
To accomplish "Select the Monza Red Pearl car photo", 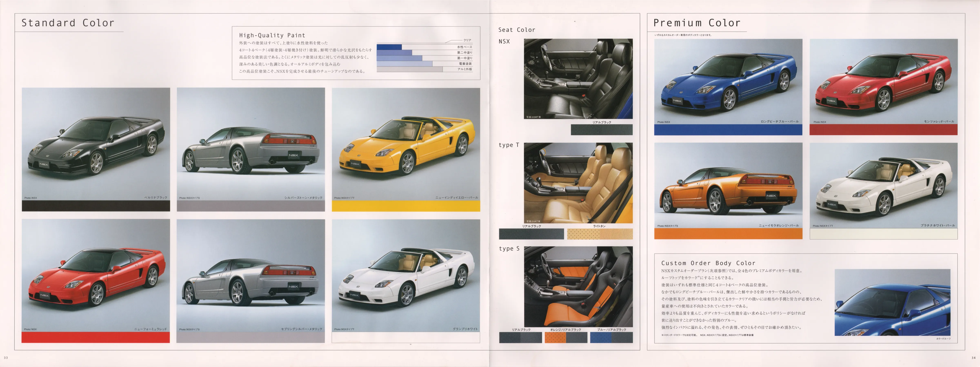I will [883, 82].
